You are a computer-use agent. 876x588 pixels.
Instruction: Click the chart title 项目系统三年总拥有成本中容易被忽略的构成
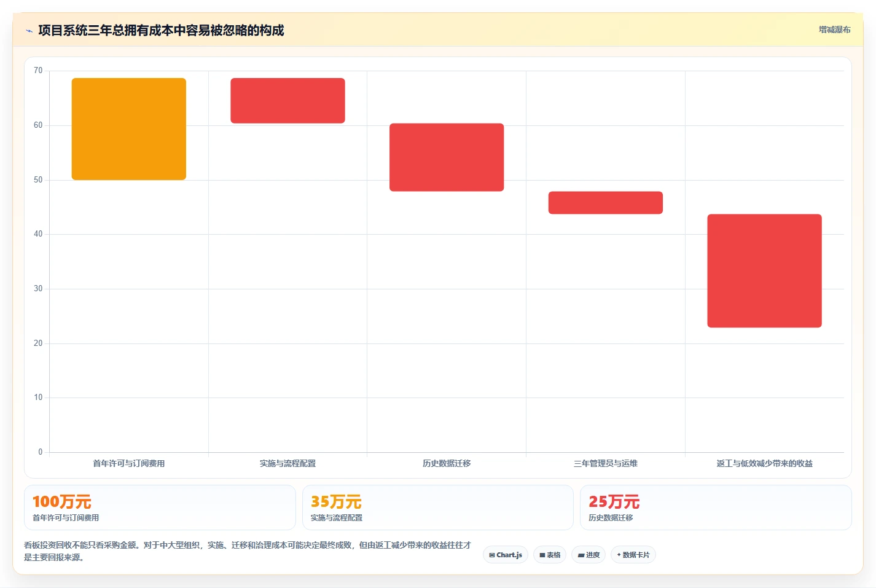coord(161,30)
